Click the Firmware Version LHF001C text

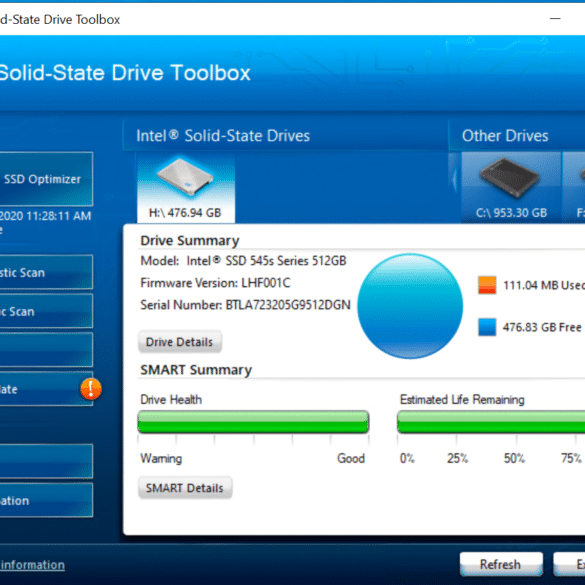pyautogui.click(x=215, y=283)
